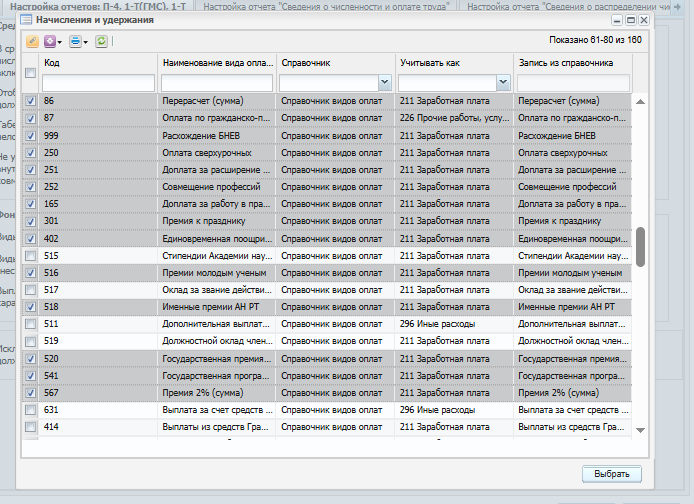Click the Государственная премия... name cell
The width and height of the screenshot is (694, 504).
217,359
